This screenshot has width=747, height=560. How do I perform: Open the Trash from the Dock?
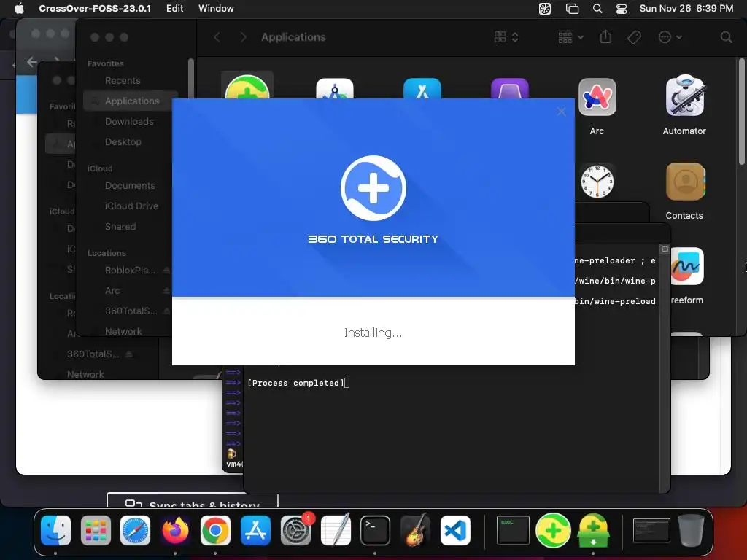pos(691,530)
